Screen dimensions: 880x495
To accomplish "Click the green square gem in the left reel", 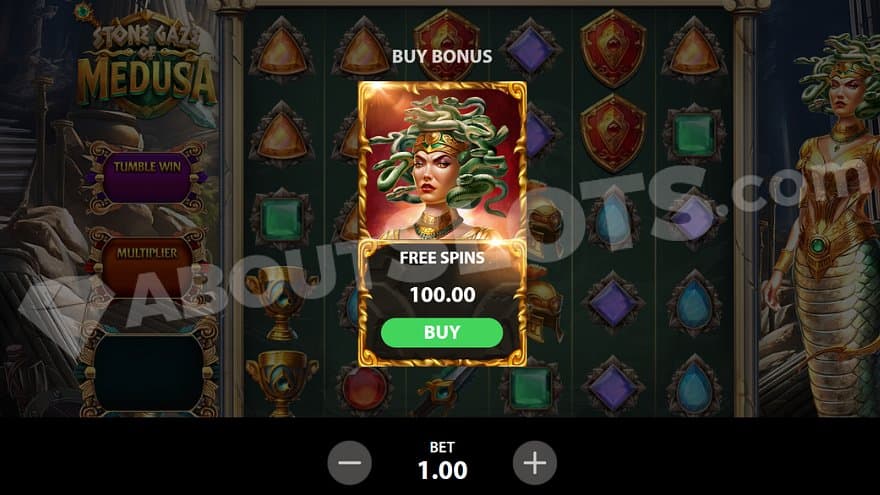I will [281, 219].
